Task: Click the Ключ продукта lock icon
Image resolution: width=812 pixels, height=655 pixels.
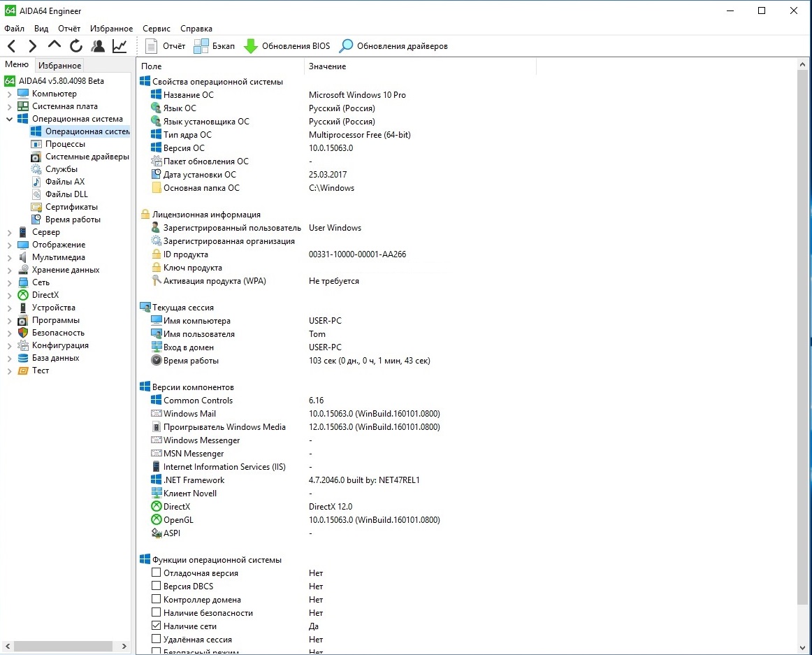Action: point(156,268)
